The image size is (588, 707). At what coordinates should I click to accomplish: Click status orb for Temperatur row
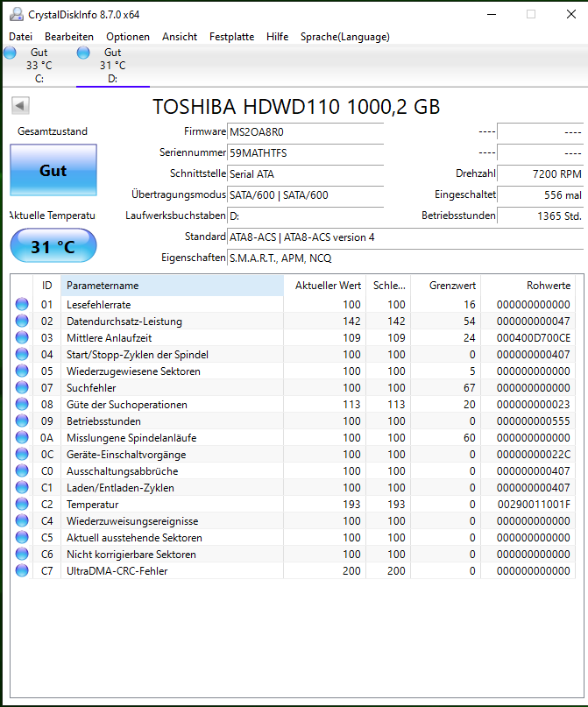coord(22,504)
